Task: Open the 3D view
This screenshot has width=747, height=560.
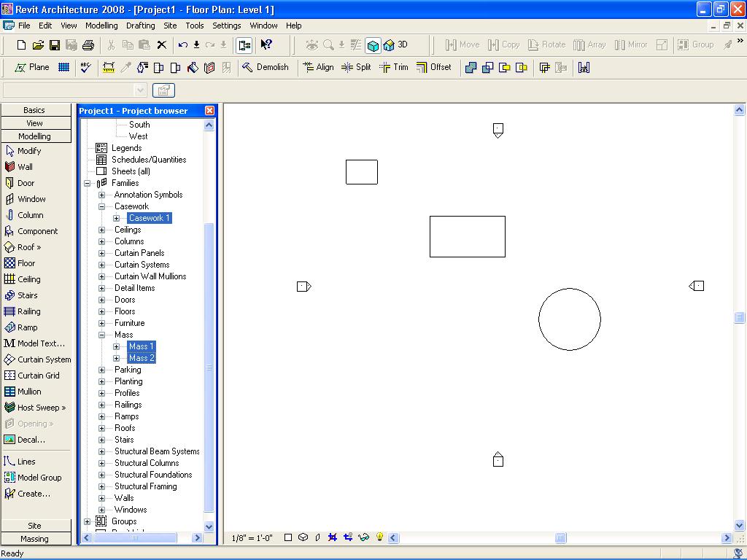Action: 396,44
